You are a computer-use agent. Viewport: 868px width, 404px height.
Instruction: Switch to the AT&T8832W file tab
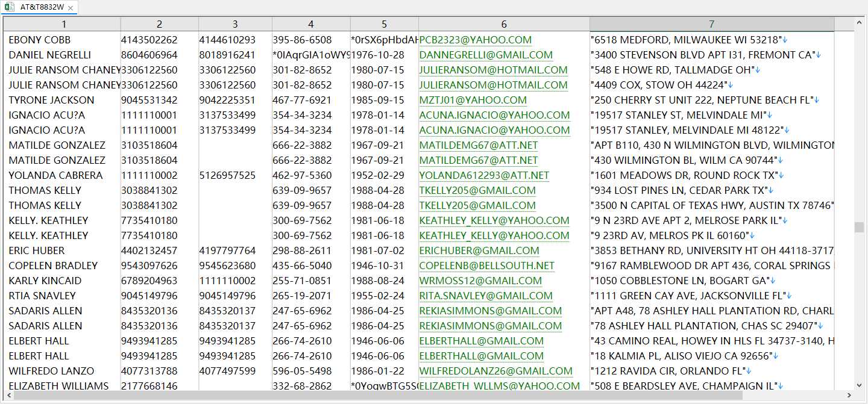42,7
